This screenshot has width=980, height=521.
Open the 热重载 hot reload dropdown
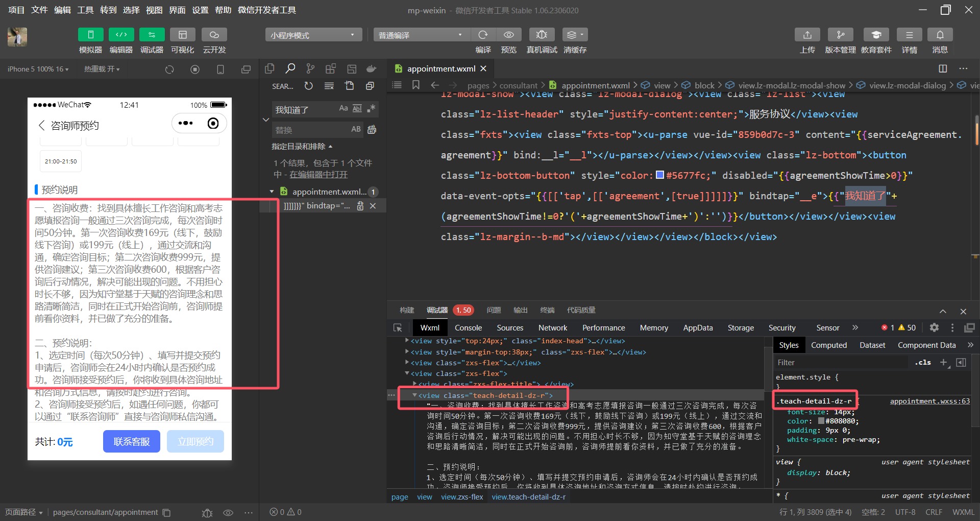click(x=102, y=69)
